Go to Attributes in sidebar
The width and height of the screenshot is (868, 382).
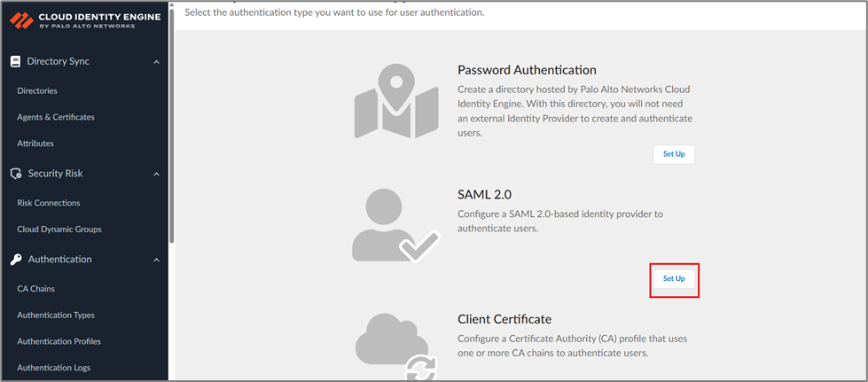click(35, 144)
